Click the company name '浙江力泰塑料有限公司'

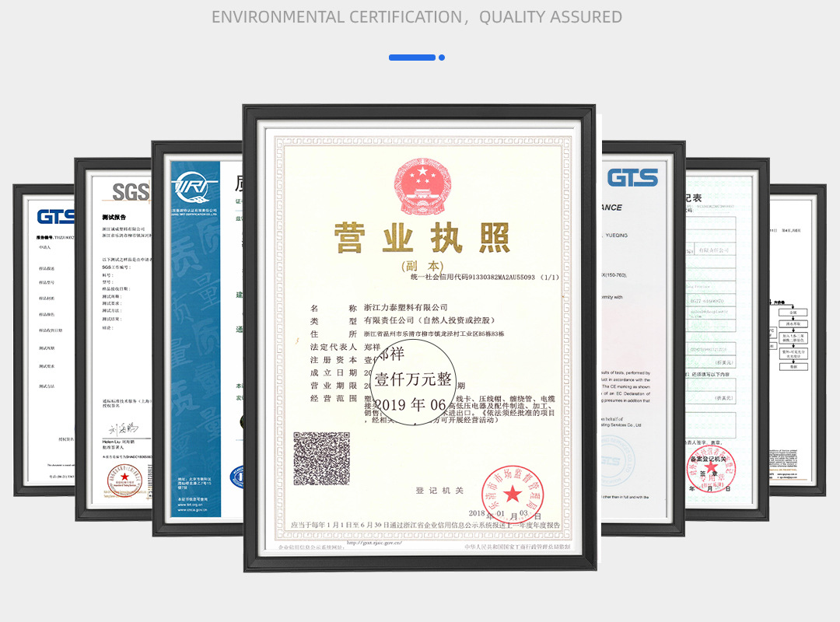(x=405, y=308)
